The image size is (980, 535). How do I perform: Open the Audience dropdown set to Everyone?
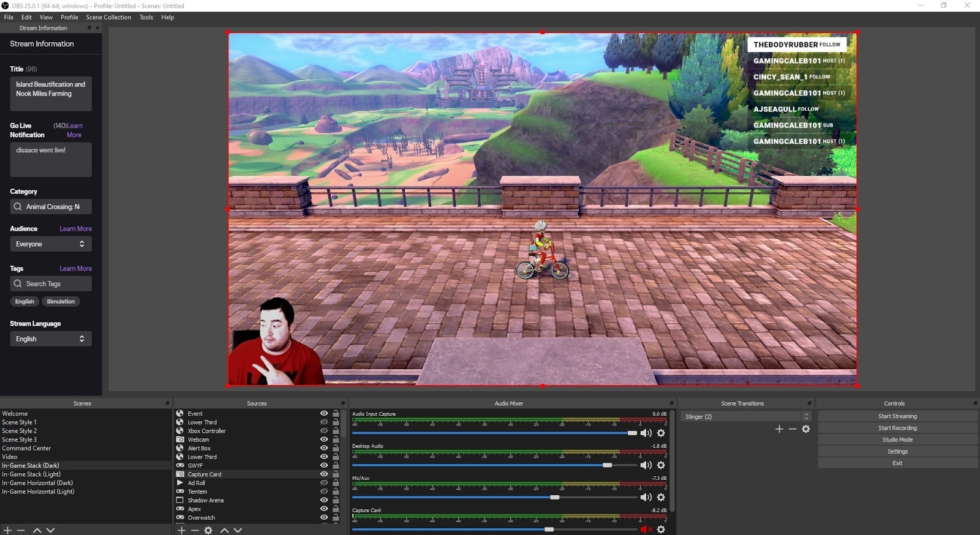click(x=51, y=244)
